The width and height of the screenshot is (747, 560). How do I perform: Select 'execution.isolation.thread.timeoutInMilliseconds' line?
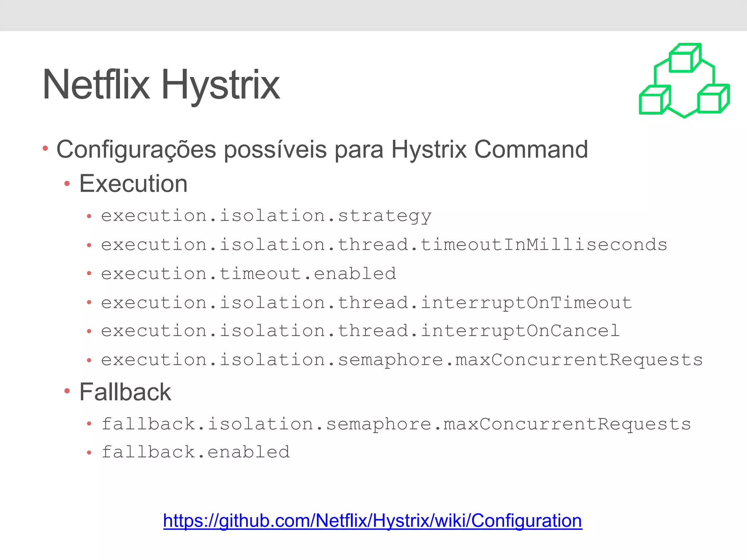click(384, 244)
